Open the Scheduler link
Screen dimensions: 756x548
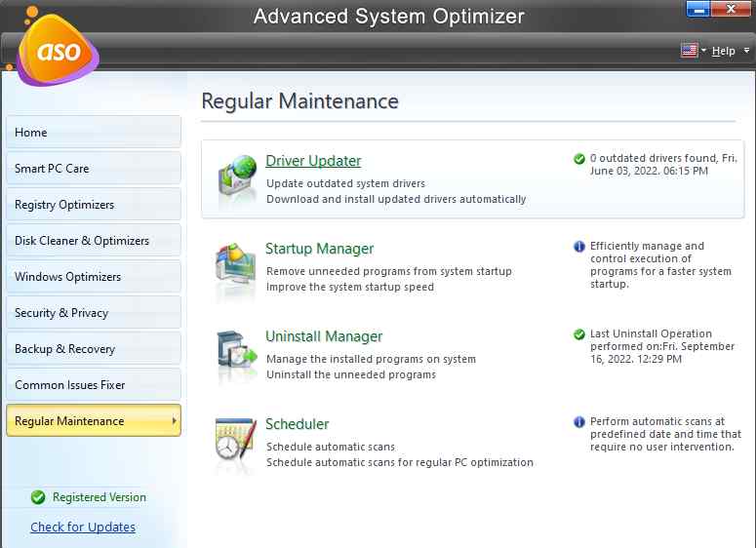[x=297, y=424]
